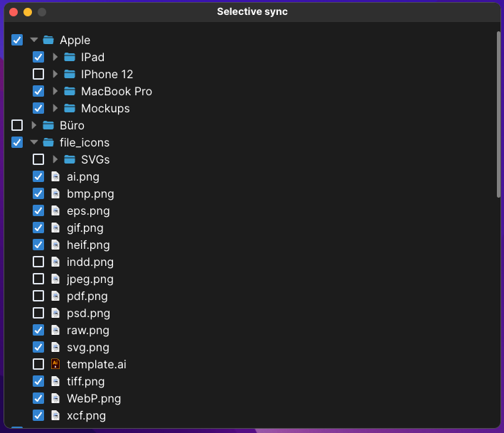Click the xcf.png file icon
This screenshot has width=504, height=433.
55,415
